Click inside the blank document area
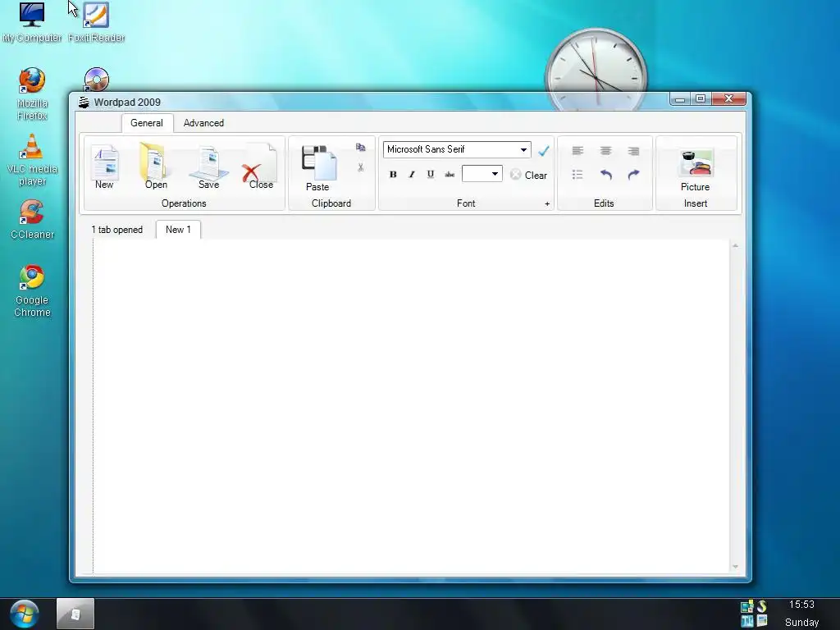The height and width of the screenshot is (630, 840). tap(410, 406)
